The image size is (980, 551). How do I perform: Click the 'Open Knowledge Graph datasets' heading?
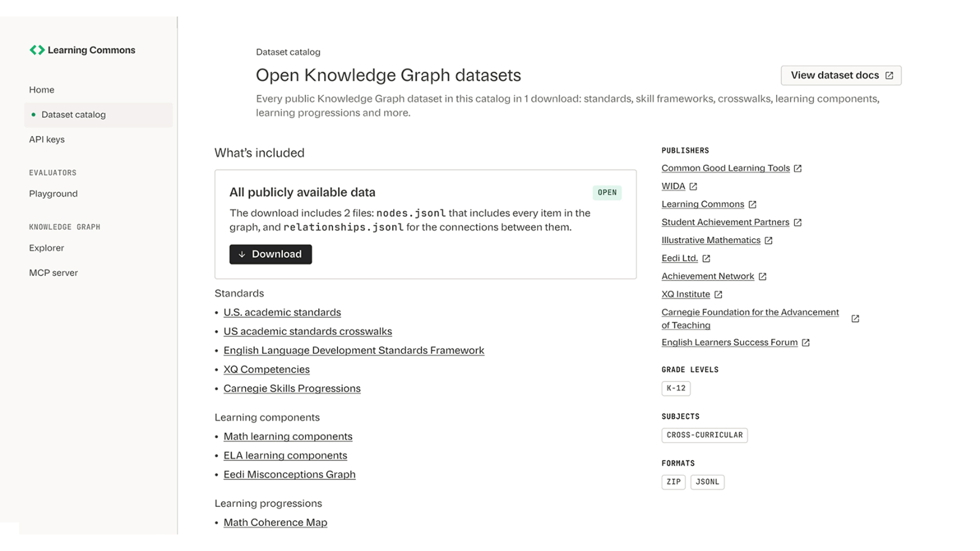tap(388, 75)
